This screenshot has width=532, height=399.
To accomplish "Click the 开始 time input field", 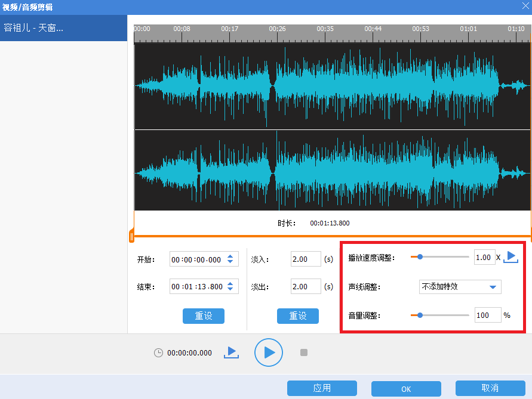I will pyautogui.click(x=204, y=259).
